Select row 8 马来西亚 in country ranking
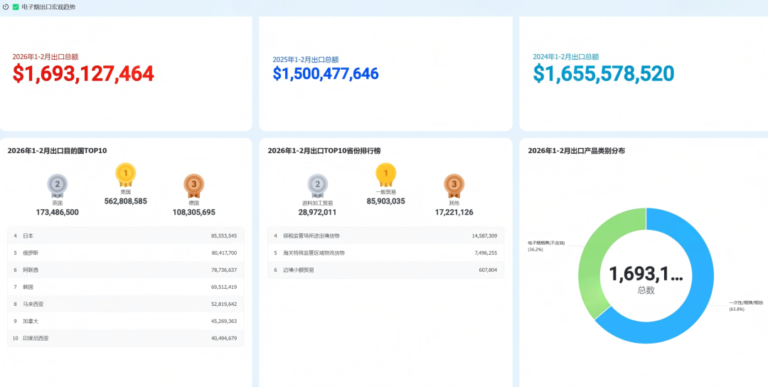768x387 pixels. point(125,304)
